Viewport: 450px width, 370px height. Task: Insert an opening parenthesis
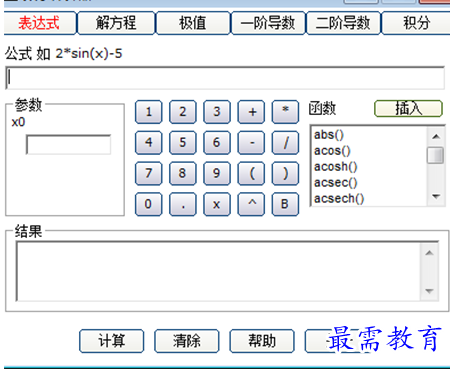[x=251, y=173]
